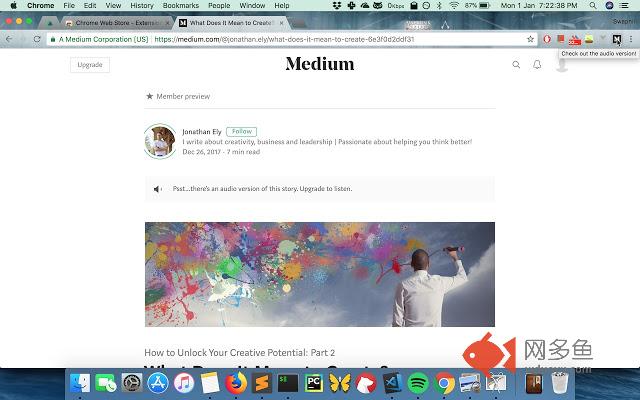The width and height of the screenshot is (640, 400).
Task: Open the Chrome File menu
Action: tap(69, 5)
